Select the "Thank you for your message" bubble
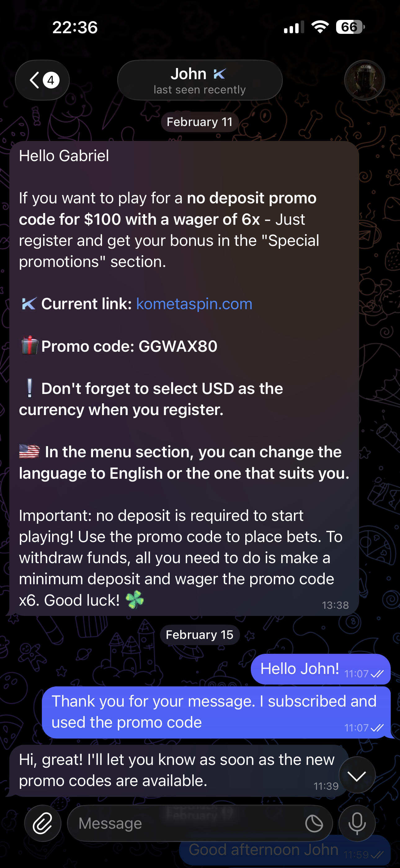400x868 pixels. [x=216, y=712]
